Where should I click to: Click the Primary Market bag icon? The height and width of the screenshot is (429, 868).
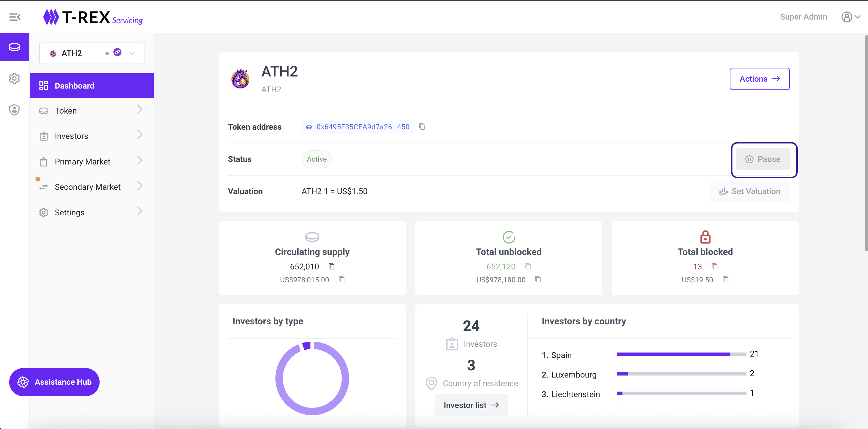(44, 162)
